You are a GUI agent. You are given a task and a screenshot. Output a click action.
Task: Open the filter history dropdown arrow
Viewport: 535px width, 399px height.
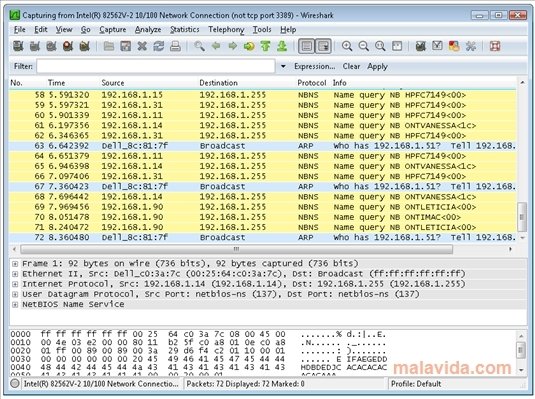[283, 66]
